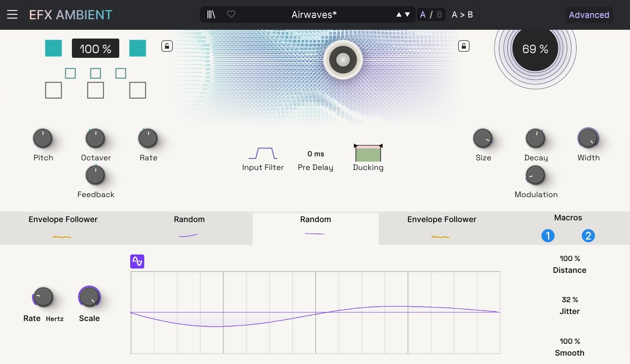Favorite the Airwaves preset with heart icon
Screen dimensions: 630x364
click(x=231, y=14)
